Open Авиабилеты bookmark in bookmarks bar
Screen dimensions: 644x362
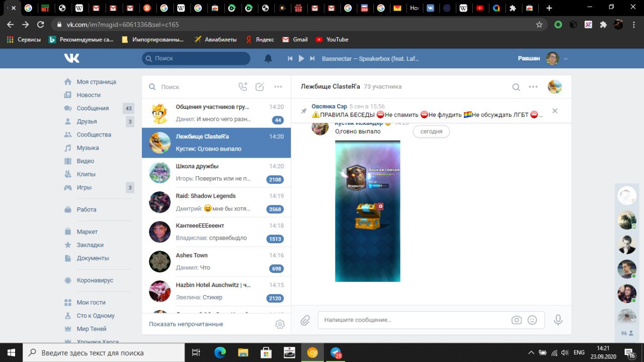click(x=215, y=39)
